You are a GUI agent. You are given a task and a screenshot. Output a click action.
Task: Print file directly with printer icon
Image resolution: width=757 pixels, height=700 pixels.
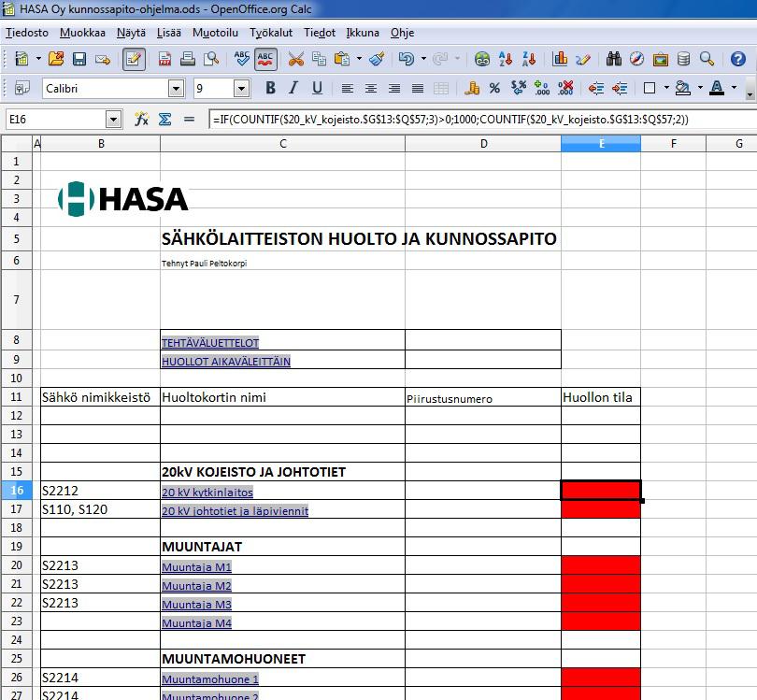tap(188, 59)
